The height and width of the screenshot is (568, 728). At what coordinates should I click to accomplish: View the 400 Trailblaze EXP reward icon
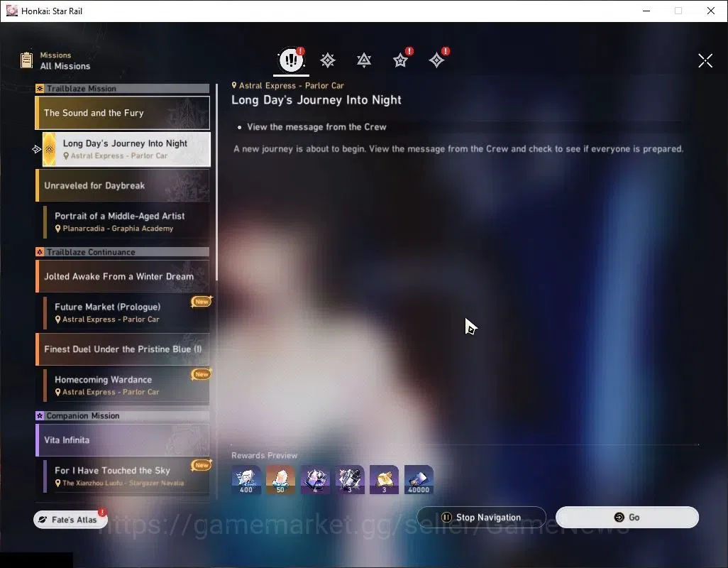(x=246, y=480)
